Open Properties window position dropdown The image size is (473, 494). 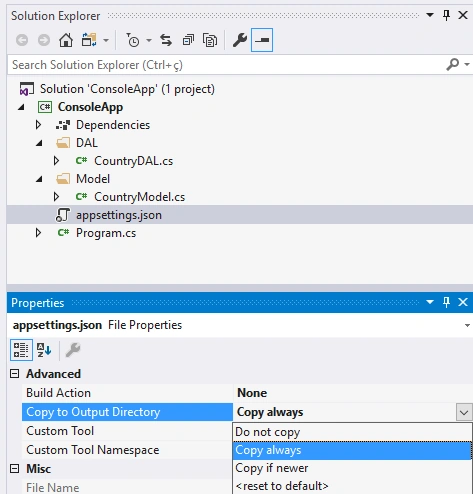click(430, 302)
